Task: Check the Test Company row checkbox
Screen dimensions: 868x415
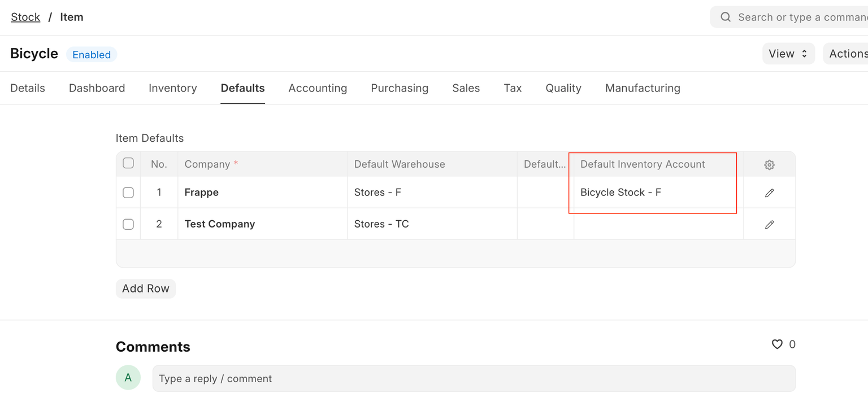Action: pos(128,224)
